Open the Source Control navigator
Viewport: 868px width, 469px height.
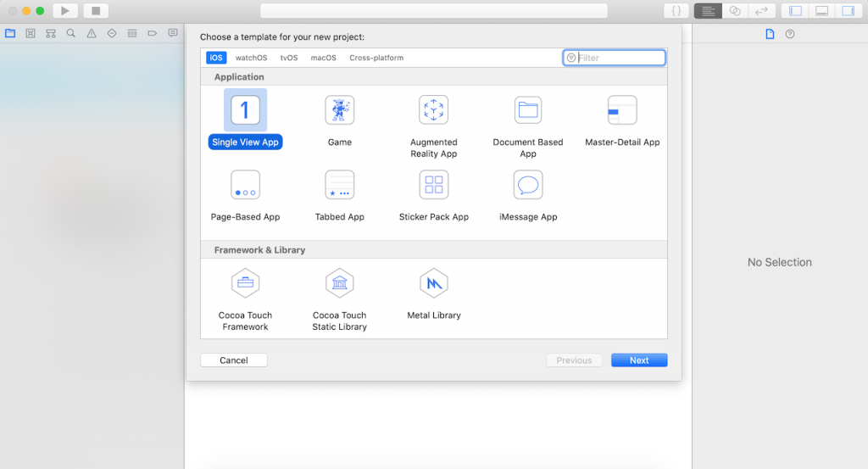(x=31, y=33)
